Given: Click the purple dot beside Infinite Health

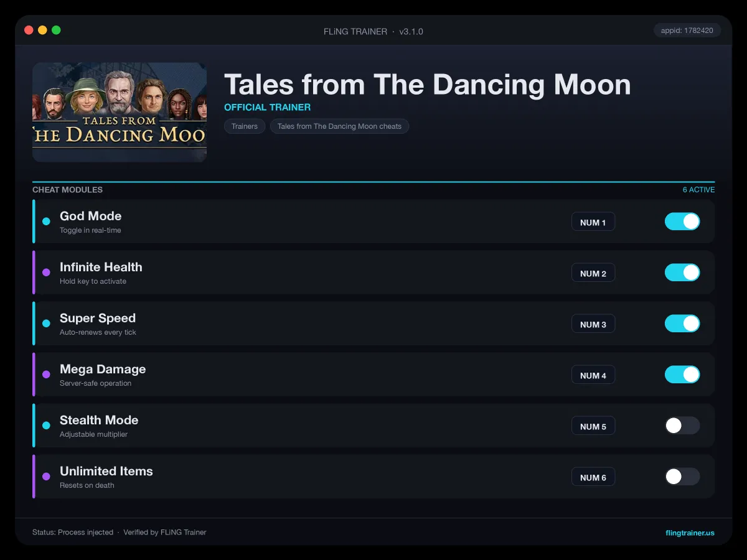Looking at the screenshot, I should 46,273.
